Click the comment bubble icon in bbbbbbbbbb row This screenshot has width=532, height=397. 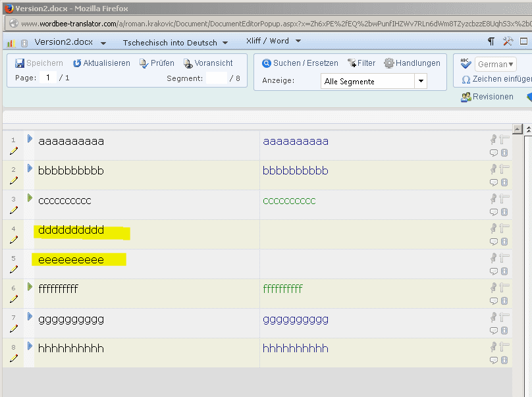[493, 182]
